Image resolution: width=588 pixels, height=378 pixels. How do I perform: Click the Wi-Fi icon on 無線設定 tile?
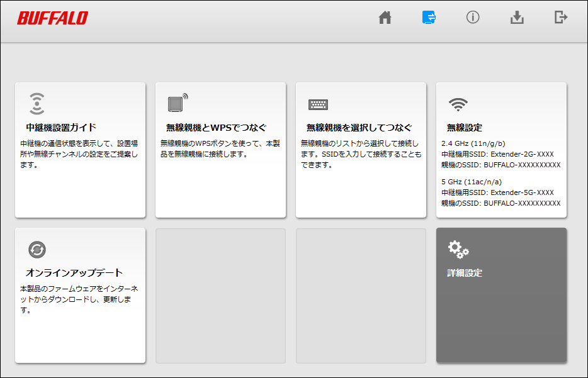point(458,104)
